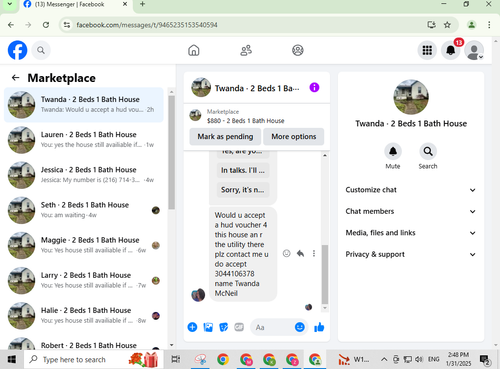Go back using the Marketplace arrow

point(15,78)
